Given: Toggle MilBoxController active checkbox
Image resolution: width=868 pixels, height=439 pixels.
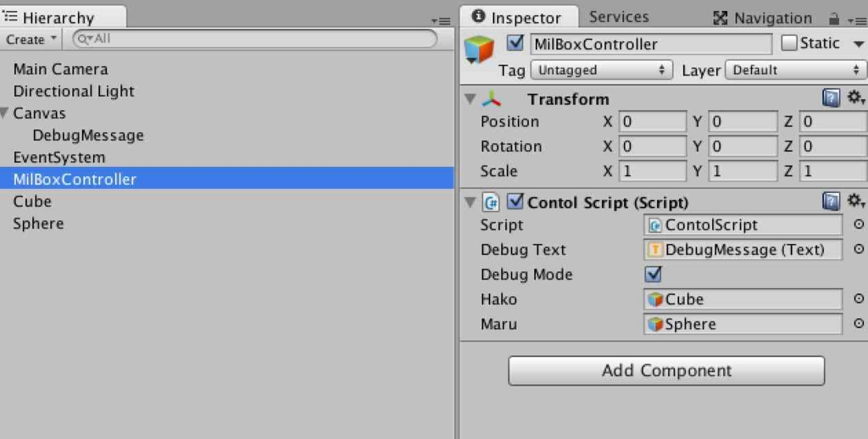Looking at the screenshot, I should [515, 42].
